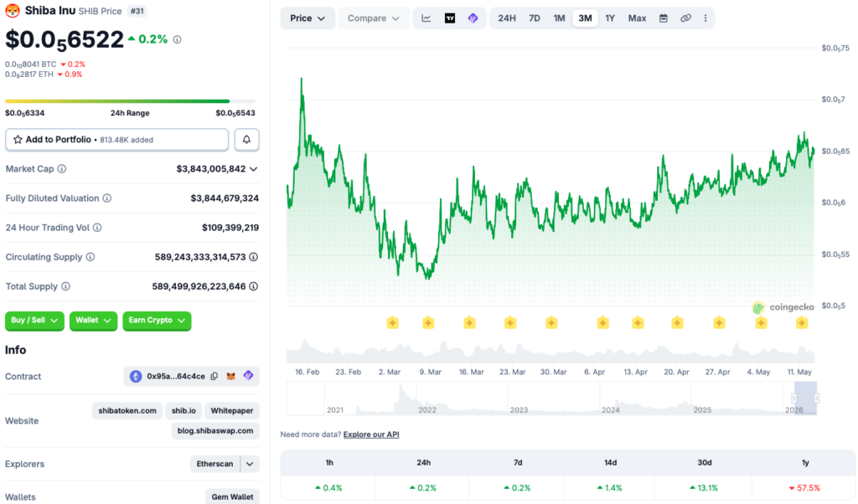Click news marker icon under 9. Mar

428,322
